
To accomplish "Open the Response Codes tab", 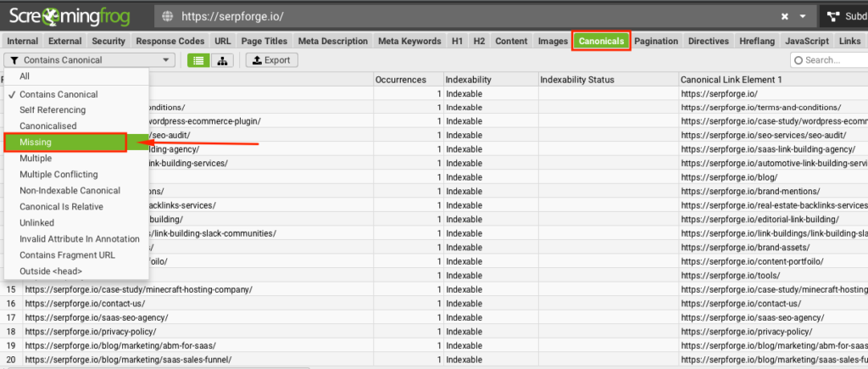I will pos(170,41).
